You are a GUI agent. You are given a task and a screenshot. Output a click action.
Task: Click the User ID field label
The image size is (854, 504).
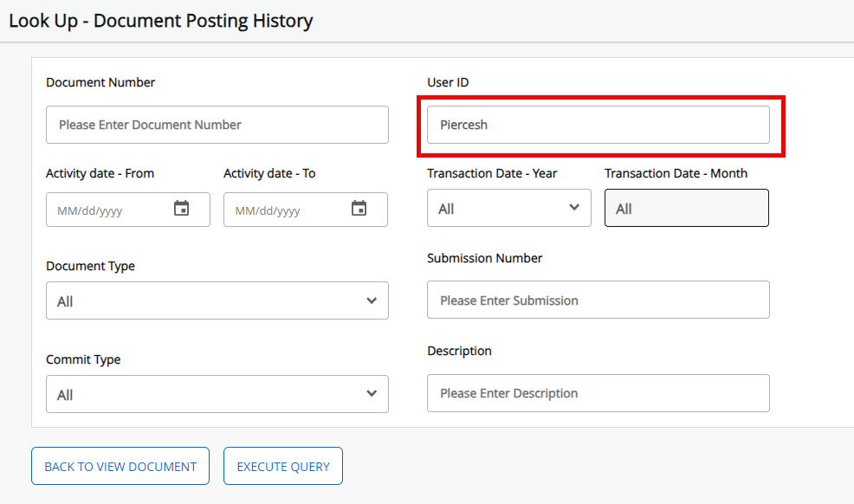(x=448, y=82)
